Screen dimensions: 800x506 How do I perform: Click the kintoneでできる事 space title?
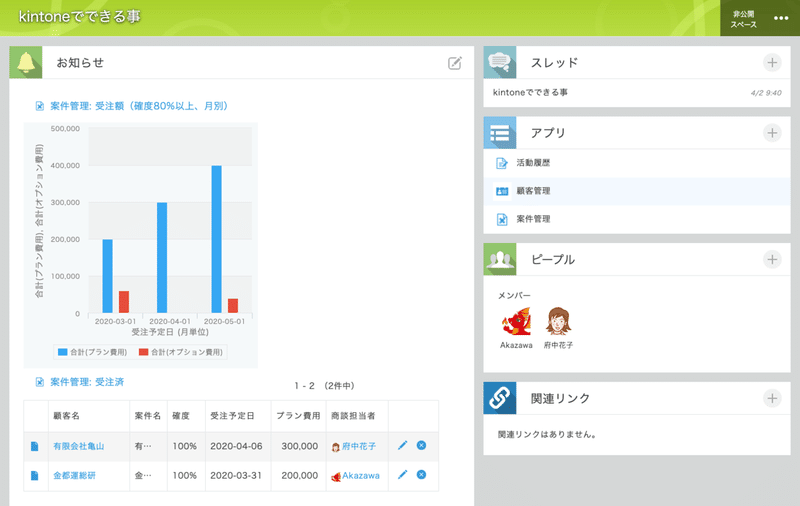pos(80,17)
